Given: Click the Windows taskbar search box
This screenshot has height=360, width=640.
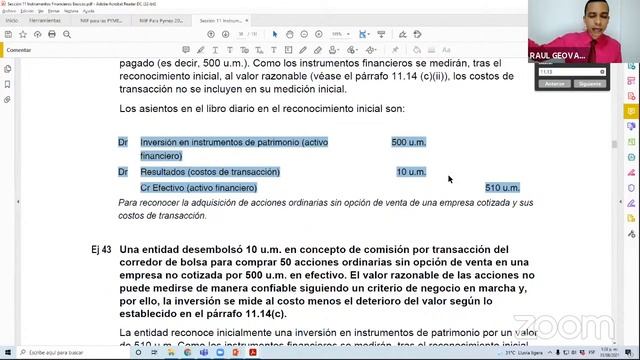Looking at the screenshot, I should coord(73,352).
